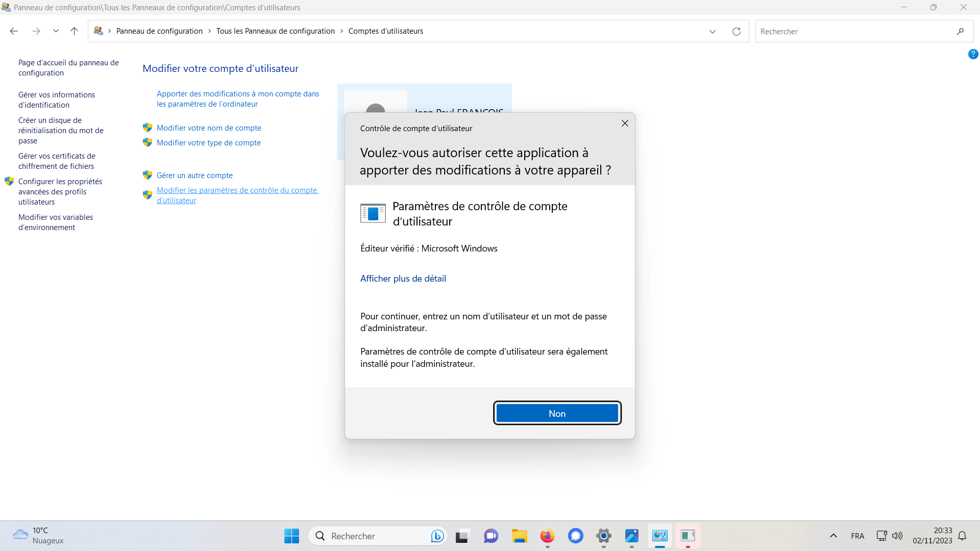Viewport: 980px width, 551px height.
Task: Click the Non button in UAC dialog
Action: click(557, 413)
